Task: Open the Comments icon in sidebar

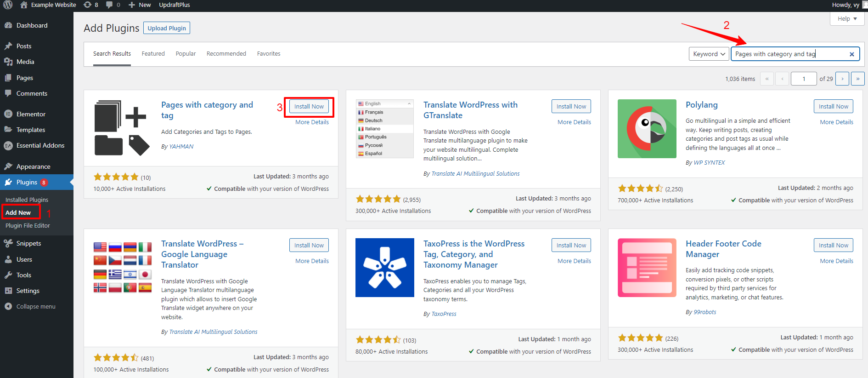Action: [x=8, y=93]
